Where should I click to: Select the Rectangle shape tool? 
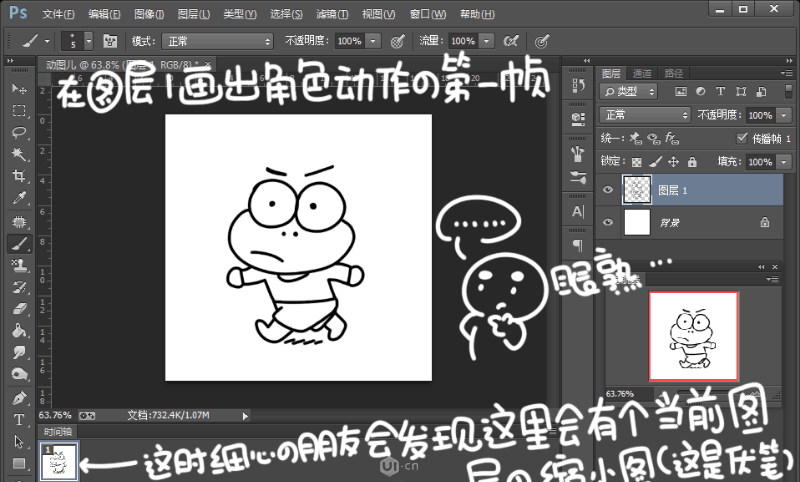19,463
